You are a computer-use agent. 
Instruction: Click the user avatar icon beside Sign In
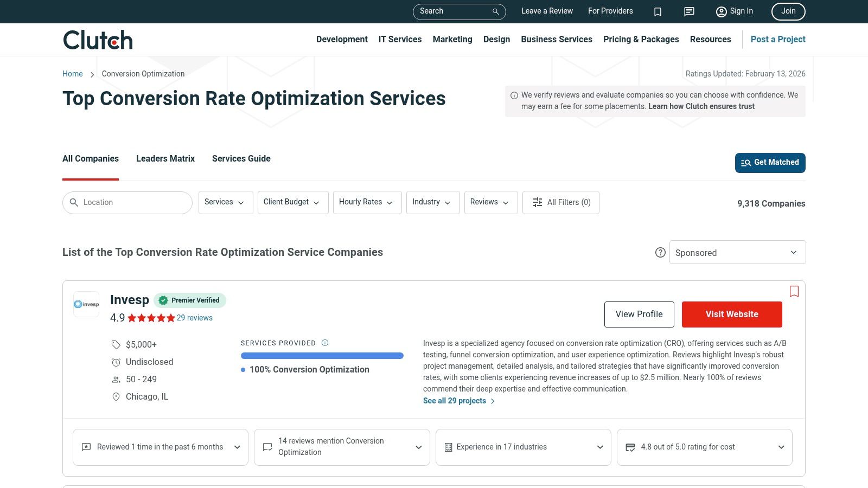point(721,11)
